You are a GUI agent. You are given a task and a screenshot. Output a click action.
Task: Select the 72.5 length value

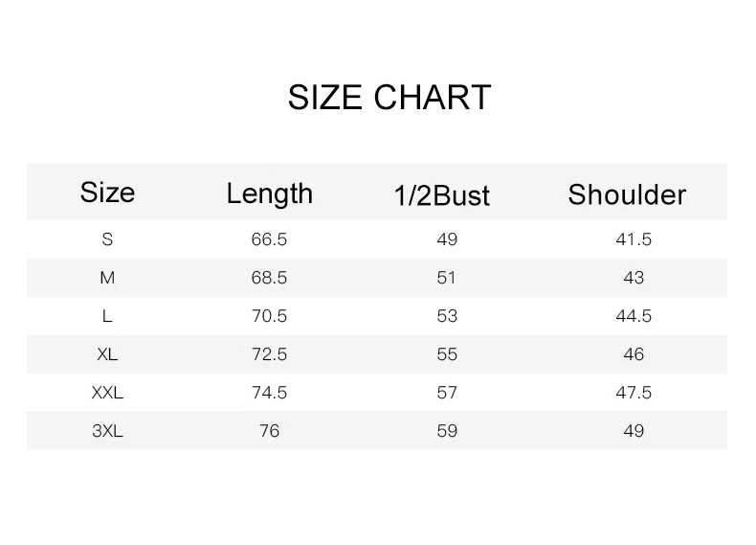tap(269, 354)
